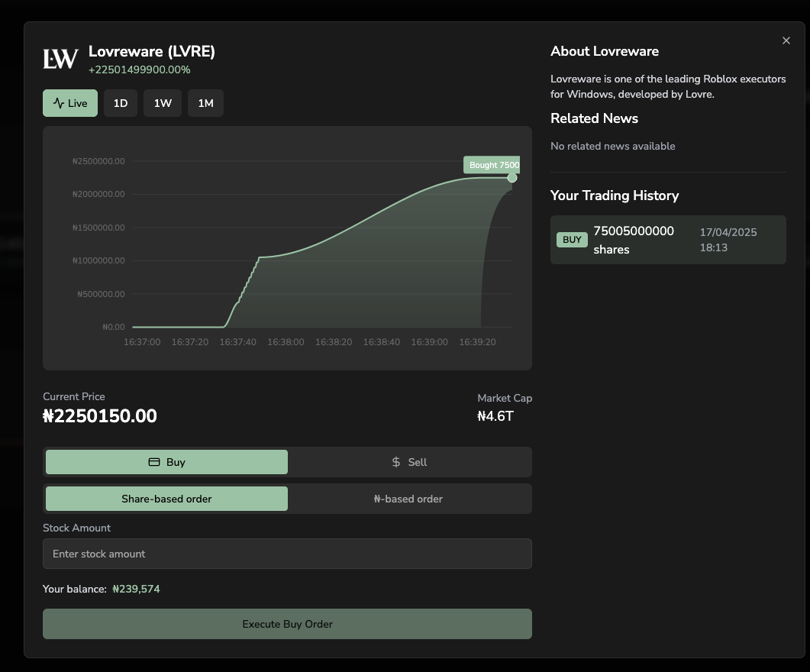The width and height of the screenshot is (810, 672).
Task: Click the Your Trading History heading
Action: 615,195
